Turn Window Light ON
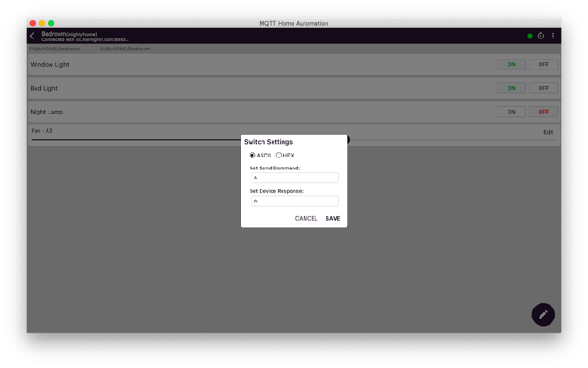The height and width of the screenshot is (368, 588). [x=511, y=65]
